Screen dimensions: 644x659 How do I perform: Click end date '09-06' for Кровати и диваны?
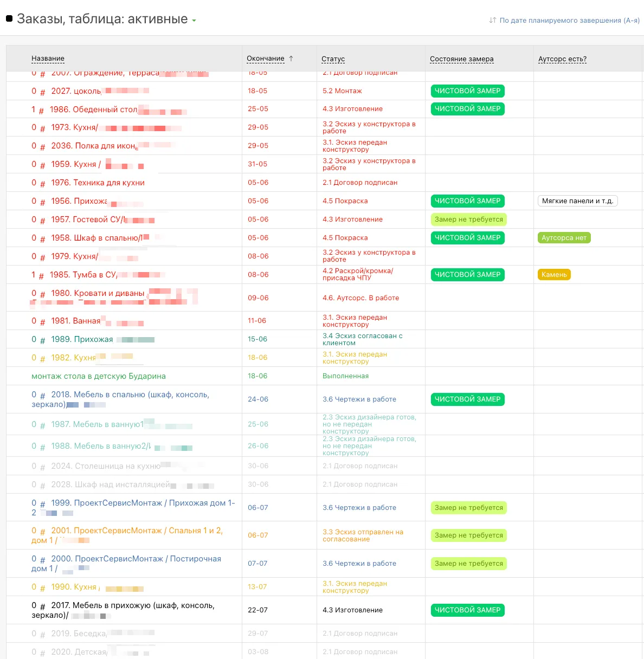pyautogui.click(x=258, y=298)
